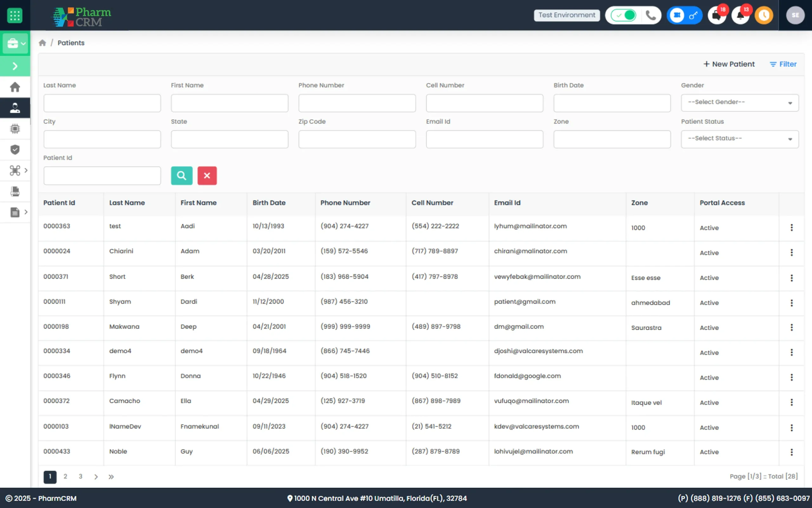Click the breadcrumb home icon
The height and width of the screenshot is (508, 812).
42,43
